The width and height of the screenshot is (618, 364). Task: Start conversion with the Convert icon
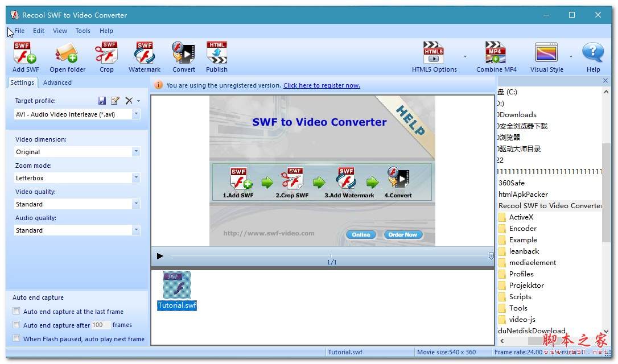click(183, 53)
